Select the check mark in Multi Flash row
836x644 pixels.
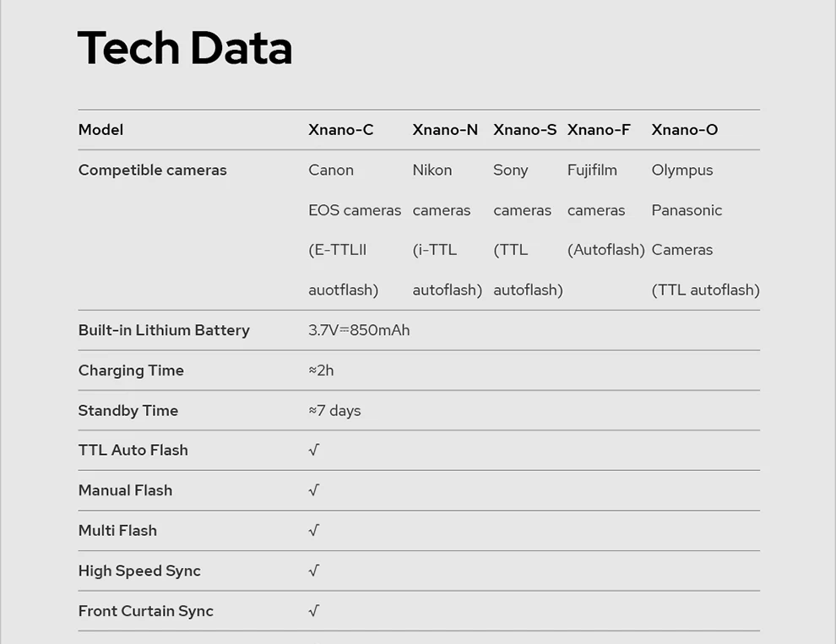tap(314, 531)
